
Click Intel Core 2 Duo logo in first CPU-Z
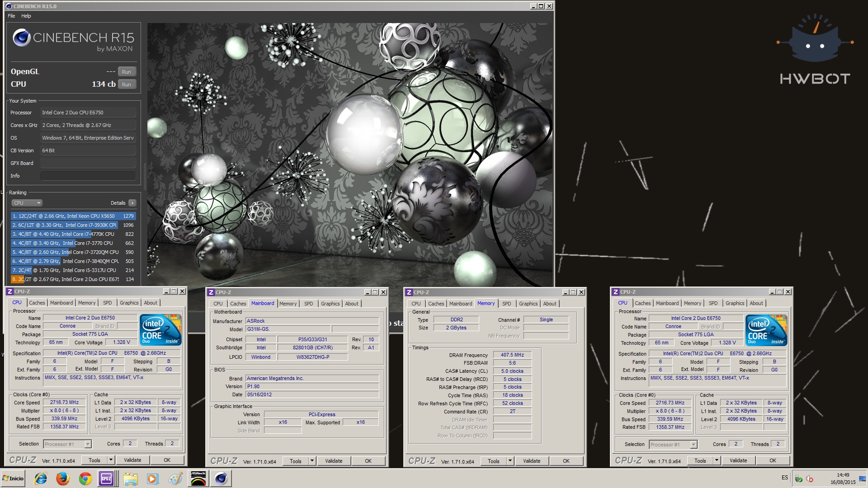(x=161, y=329)
